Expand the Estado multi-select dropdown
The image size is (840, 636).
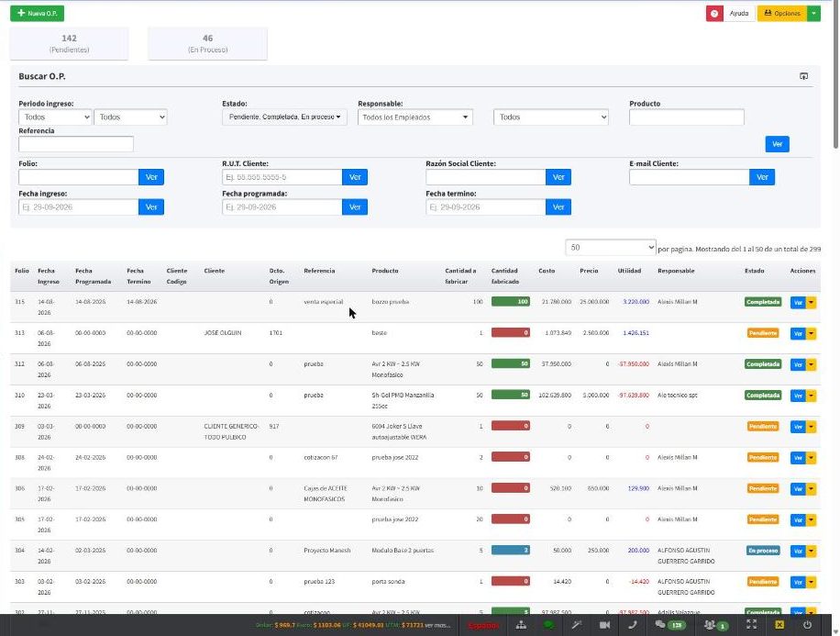284,117
